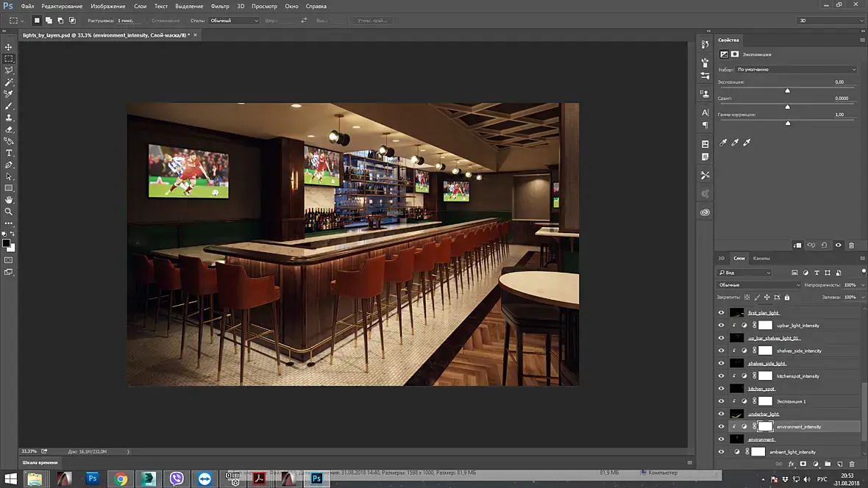Image resolution: width=868 pixels, height=488 pixels.
Task: Select the Clone Stamp tool
Action: (x=9, y=118)
